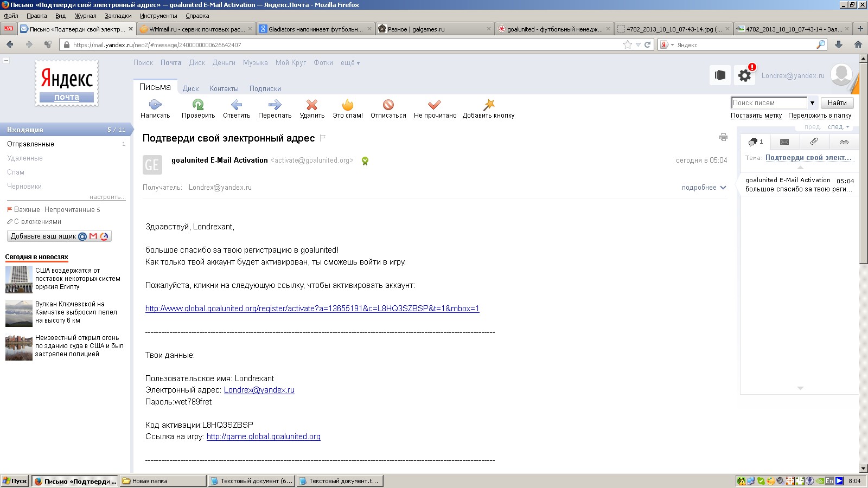Click the Отписаться unsubscribe icon
This screenshot has width=868, height=488.
pyautogui.click(x=388, y=105)
